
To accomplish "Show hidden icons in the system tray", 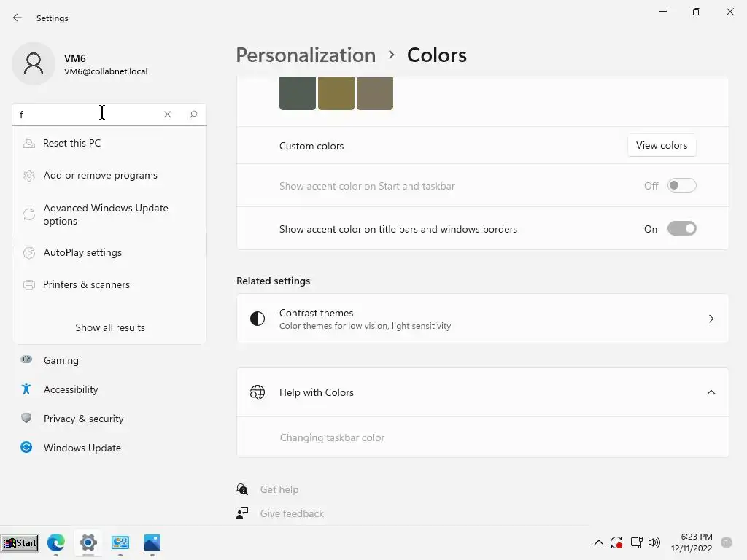I will click(599, 542).
